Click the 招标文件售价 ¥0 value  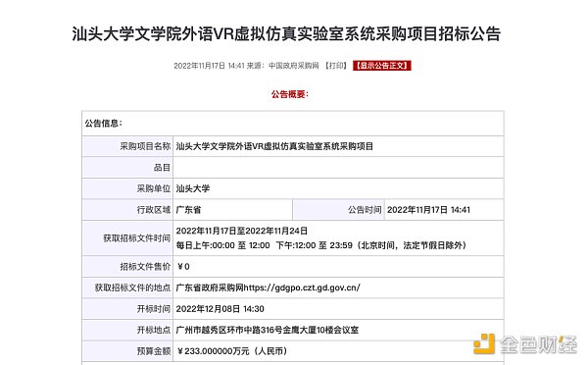tap(183, 267)
